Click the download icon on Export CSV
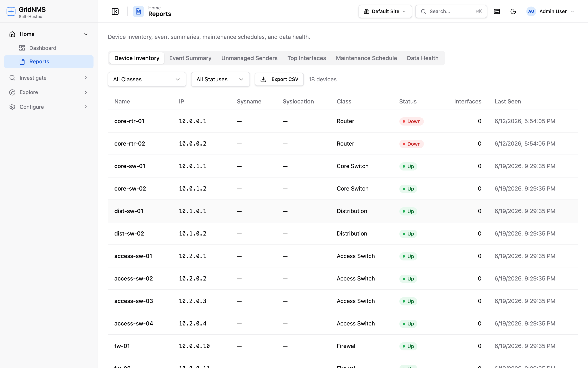Viewport: 588px width, 368px height. (263, 79)
